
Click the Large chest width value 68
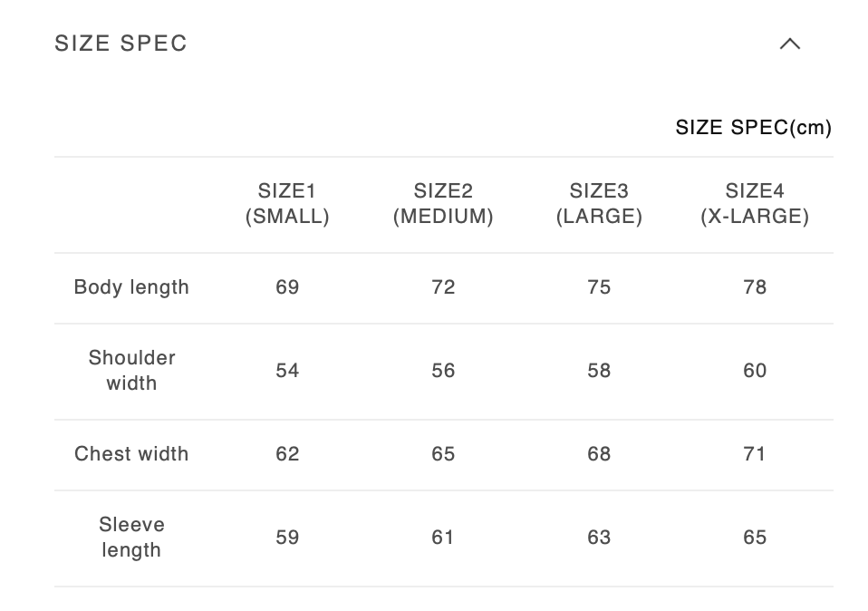(x=599, y=454)
